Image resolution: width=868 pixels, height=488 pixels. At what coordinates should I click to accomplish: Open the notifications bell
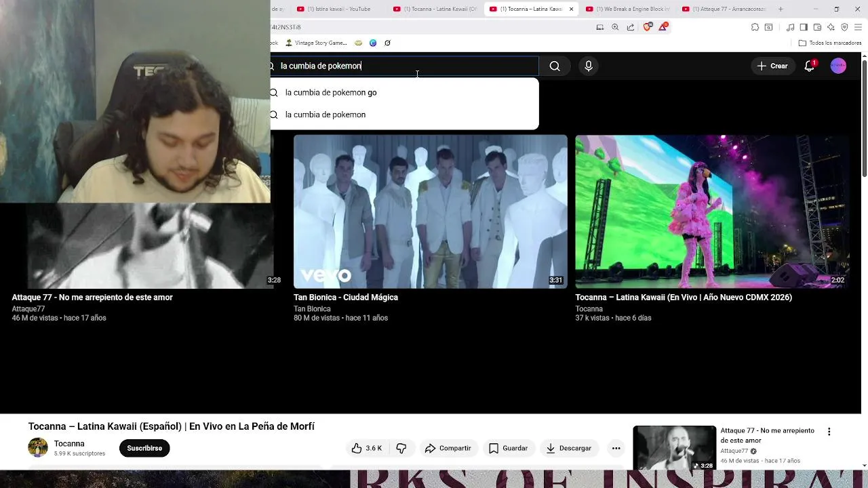click(x=809, y=66)
